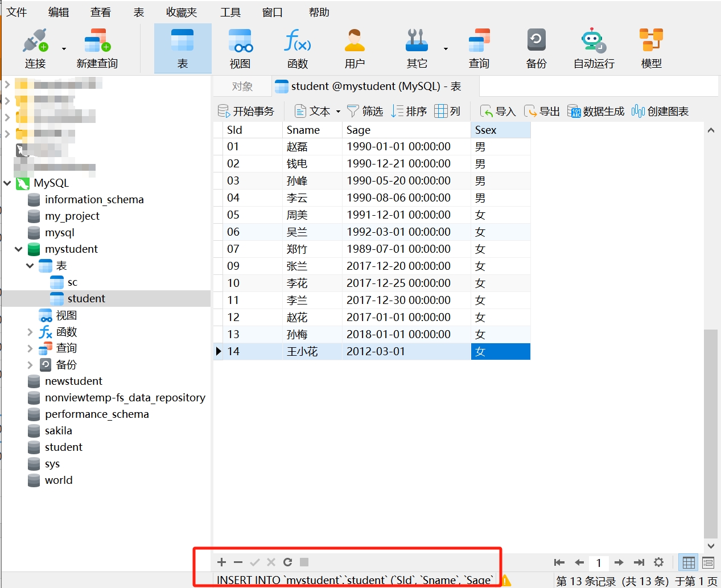Open the 文本 dropdown arrow
The height and width of the screenshot is (588, 721).
pos(338,112)
